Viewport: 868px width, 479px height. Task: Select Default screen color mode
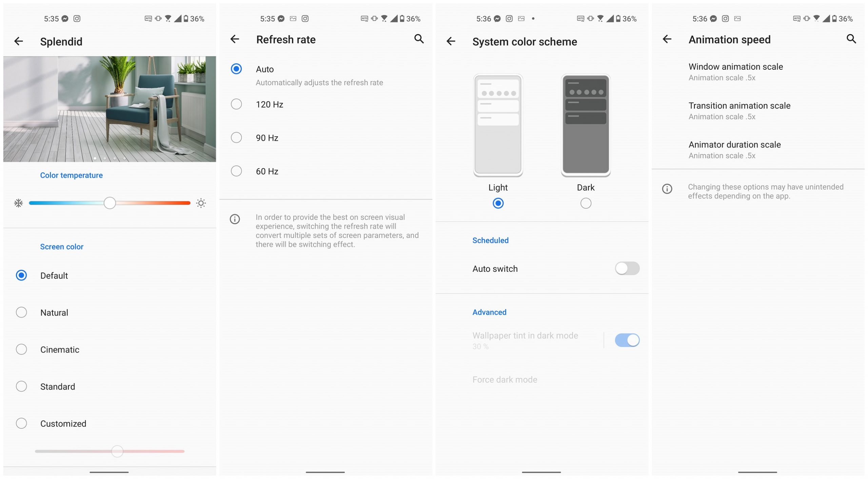click(21, 275)
